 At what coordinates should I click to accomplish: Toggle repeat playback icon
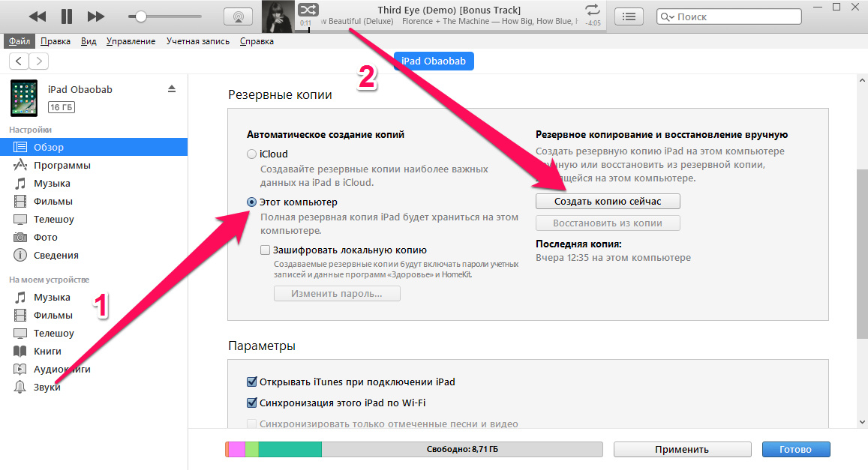point(593,10)
